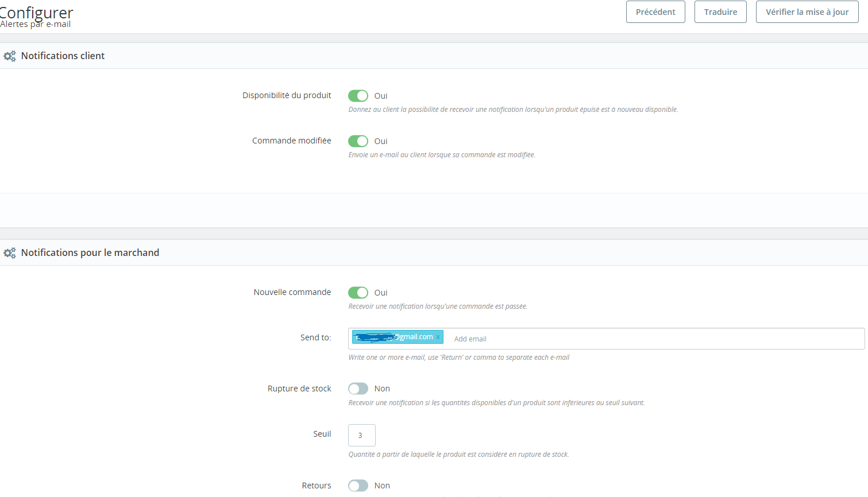Screen dimensions: 868x497
Task: Click the Retours row label
Action: (x=317, y=485)
